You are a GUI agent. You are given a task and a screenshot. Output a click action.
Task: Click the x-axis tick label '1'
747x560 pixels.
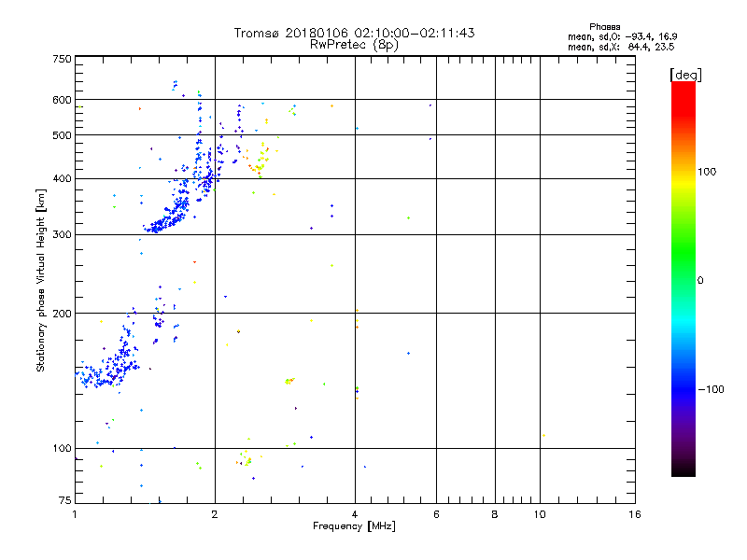pos(75,514)
